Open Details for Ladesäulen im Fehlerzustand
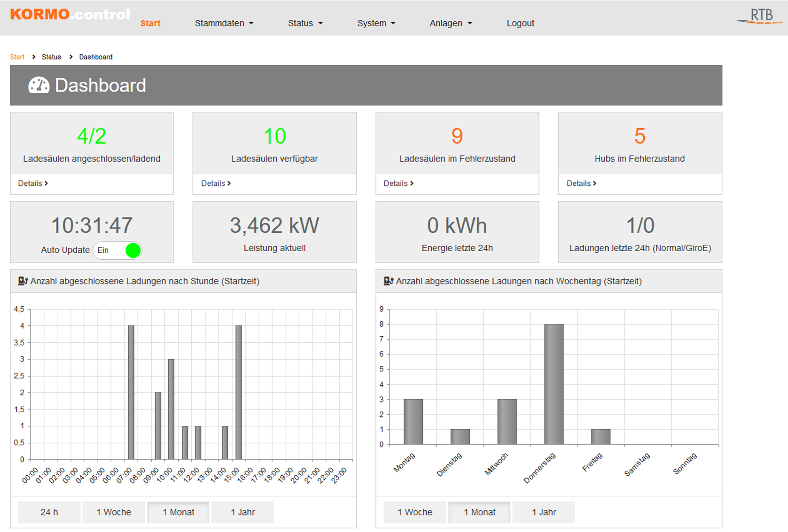This screenshot has height=532, width=788. click(x=398, y=184)
